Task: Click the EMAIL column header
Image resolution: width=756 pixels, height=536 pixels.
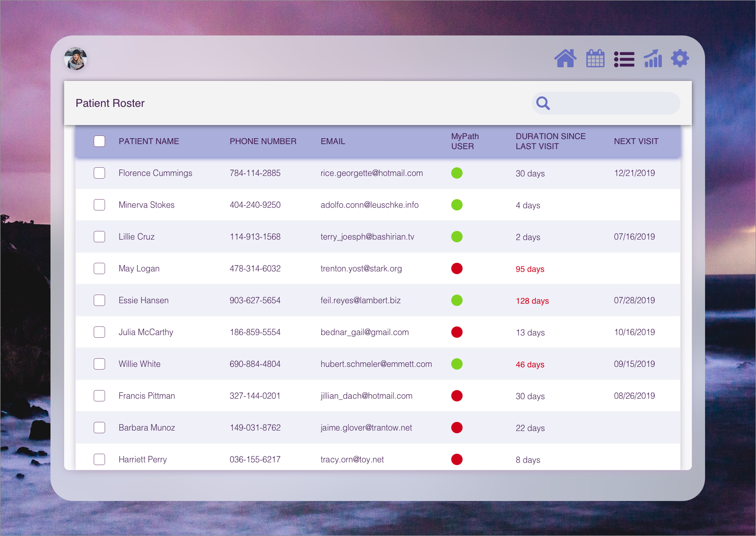Action: pyautogui.click(x=333, y=141)
